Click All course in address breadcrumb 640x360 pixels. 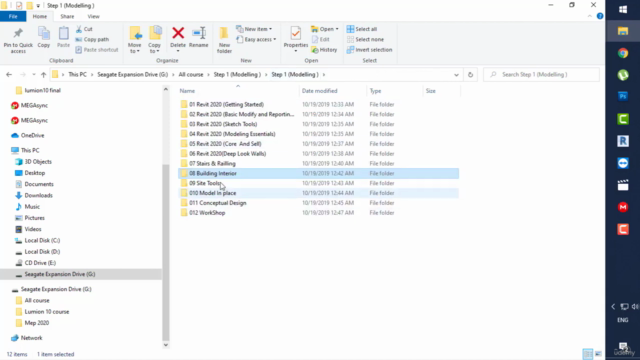point(191,75)
